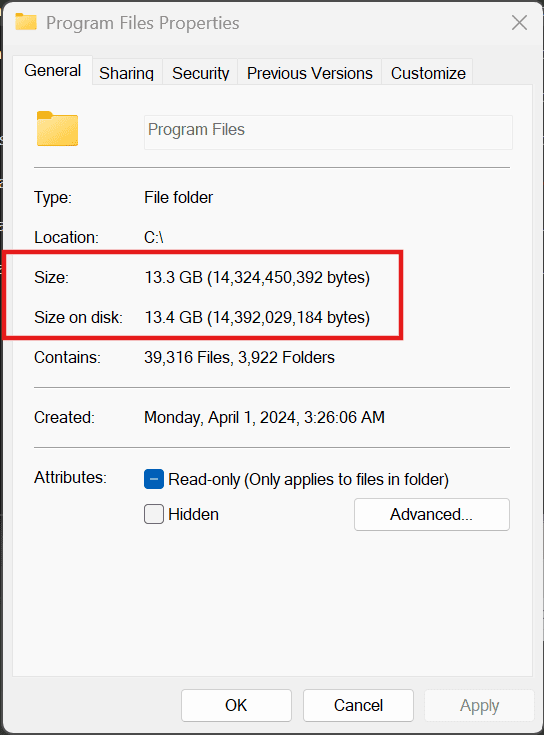Screen dimensions: 544x735
Task: Open the Advanced attributes button
Action: [x=432, y=514]
